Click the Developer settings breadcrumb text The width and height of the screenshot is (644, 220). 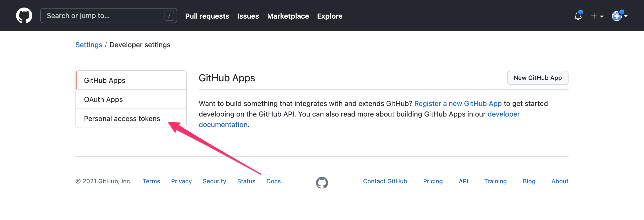[x=140, y=45]
